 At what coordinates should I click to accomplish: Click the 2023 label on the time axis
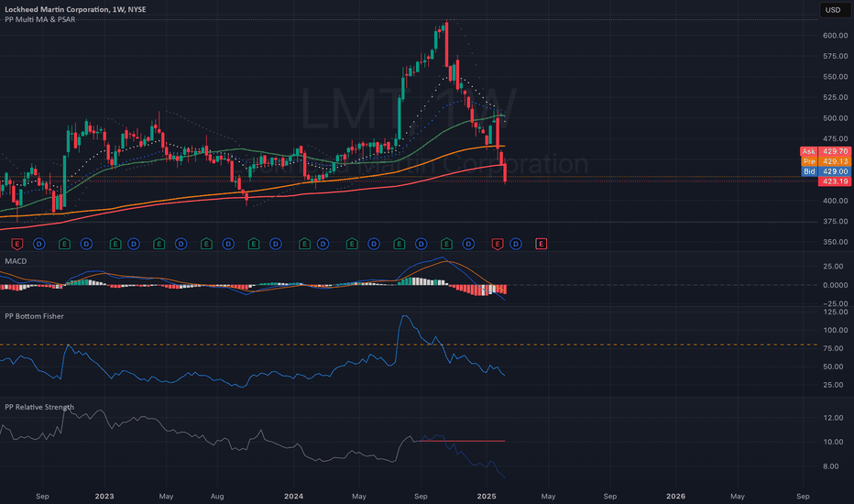(x=104, y=497)
